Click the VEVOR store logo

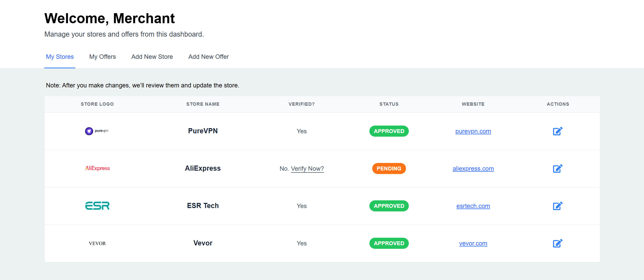point(97,243)
